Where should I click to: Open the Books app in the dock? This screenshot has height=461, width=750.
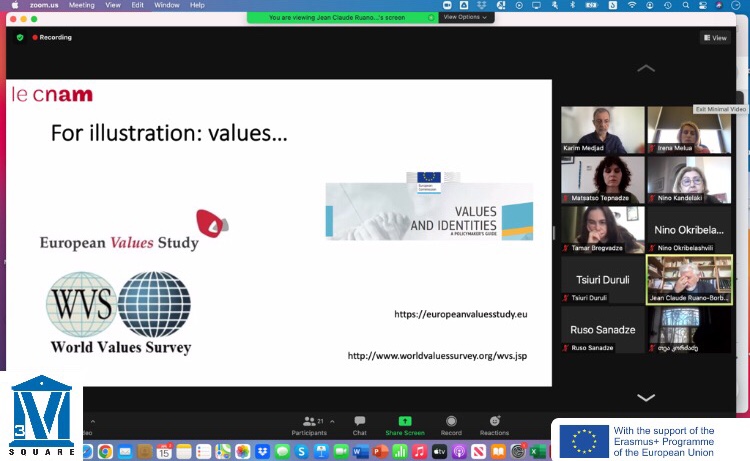click(x=498, y=451)
